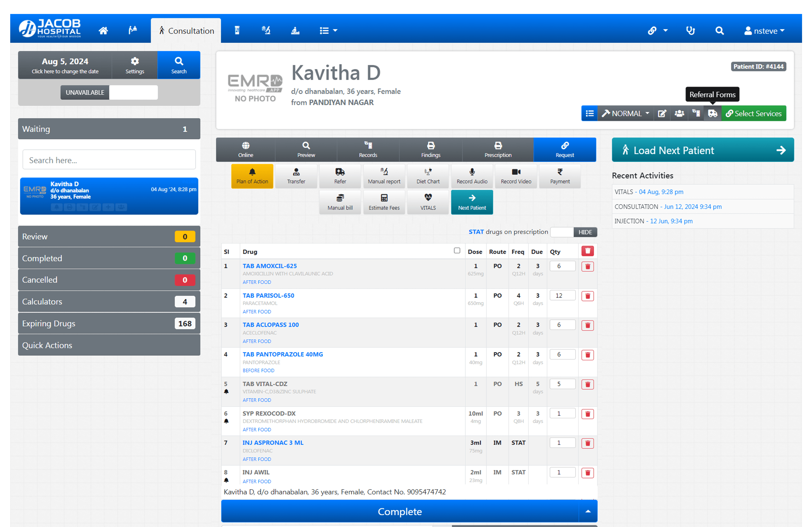Click the Referral Forms ambulance icon
This screenshot has height=527, width=812.
point(712,114)
